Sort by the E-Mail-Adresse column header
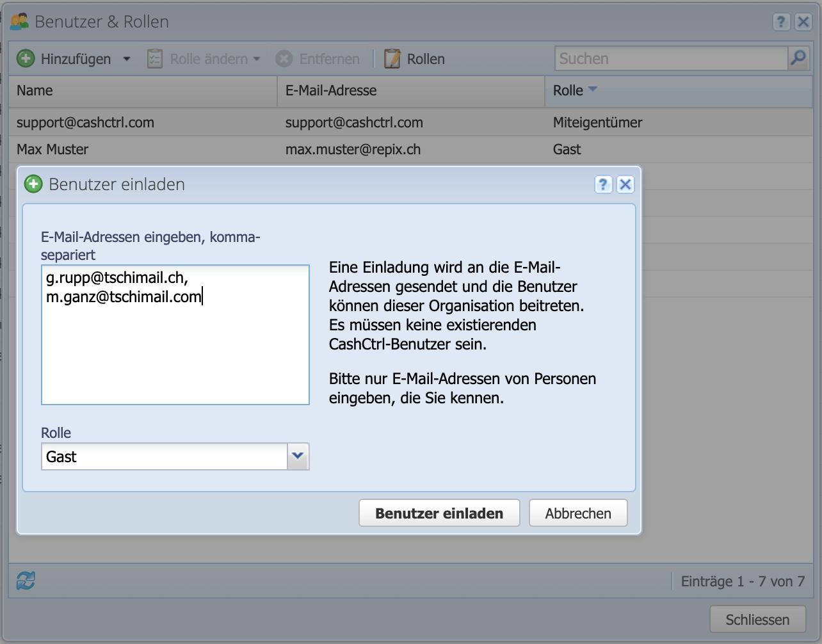The width and height of the screenshot is (822, 644). (330, 90)
